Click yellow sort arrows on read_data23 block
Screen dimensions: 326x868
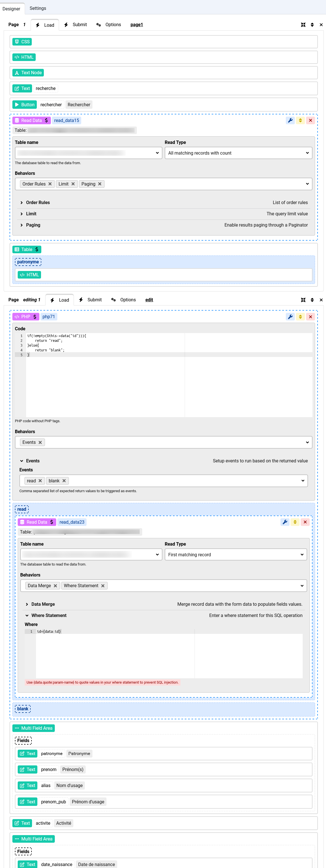pyautogui.click(x=295, y=522)
